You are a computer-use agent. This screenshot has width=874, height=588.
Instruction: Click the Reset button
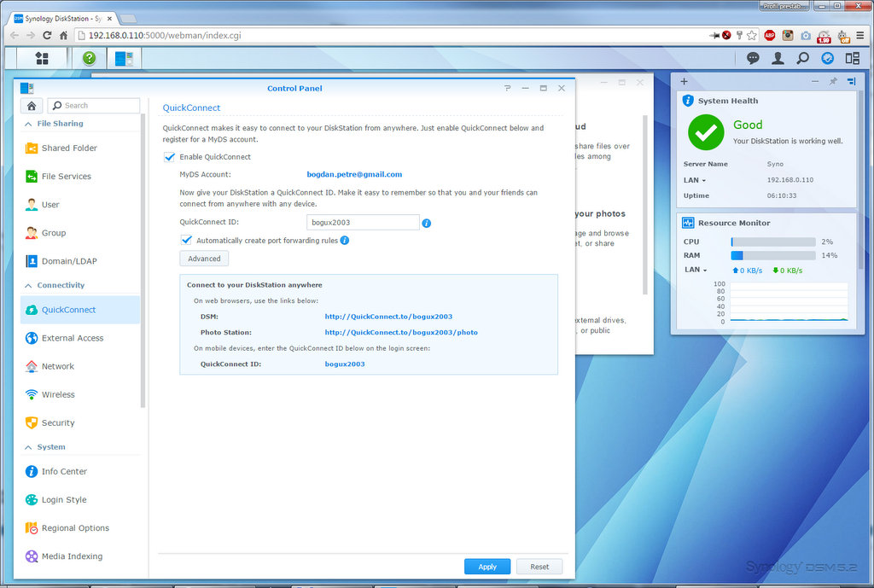click(x=539, y=567)
